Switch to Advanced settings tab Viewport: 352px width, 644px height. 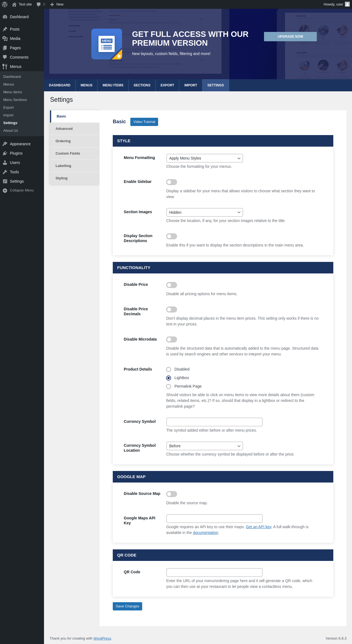coord(75,129)
